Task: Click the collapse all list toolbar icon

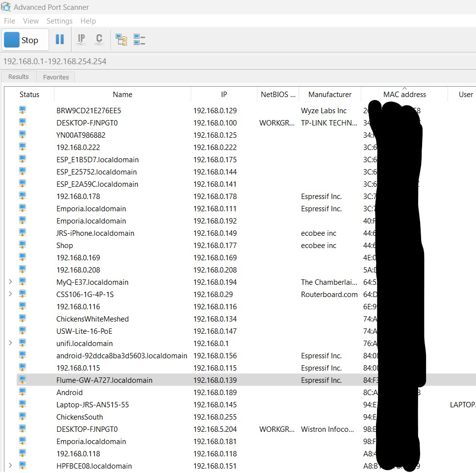Action: 139,40
